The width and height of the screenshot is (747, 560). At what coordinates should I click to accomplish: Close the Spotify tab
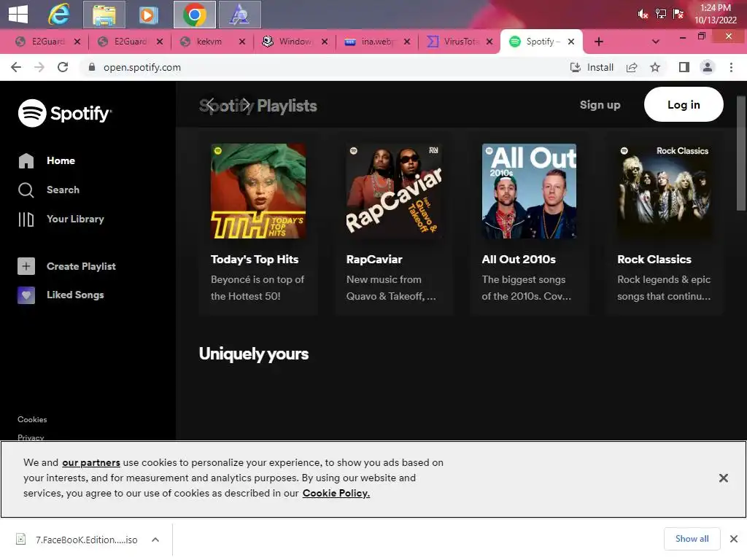tap(571, 42)
